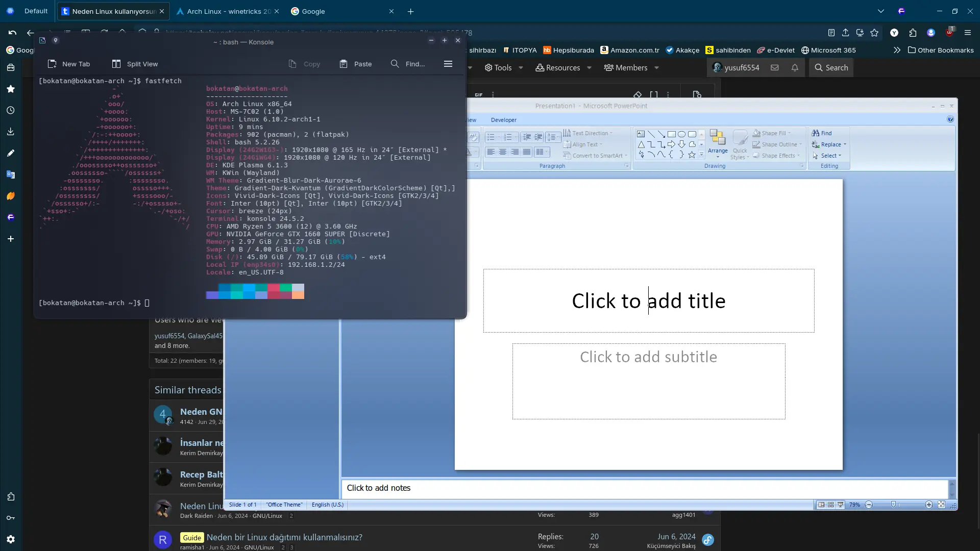Click Split View in Konsole
The image size is (980, 551).
135,64
